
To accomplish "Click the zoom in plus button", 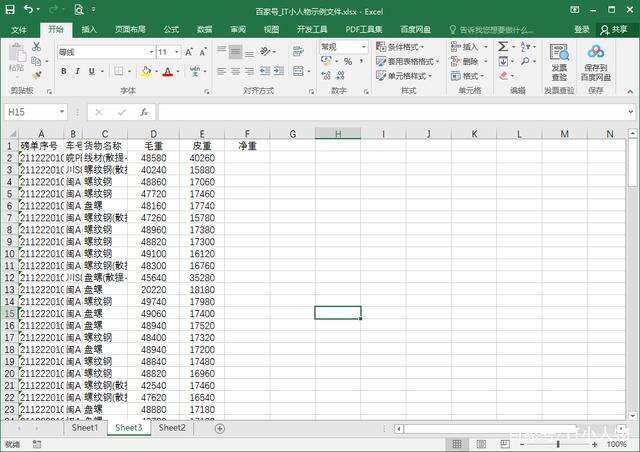I will [594, 444].
